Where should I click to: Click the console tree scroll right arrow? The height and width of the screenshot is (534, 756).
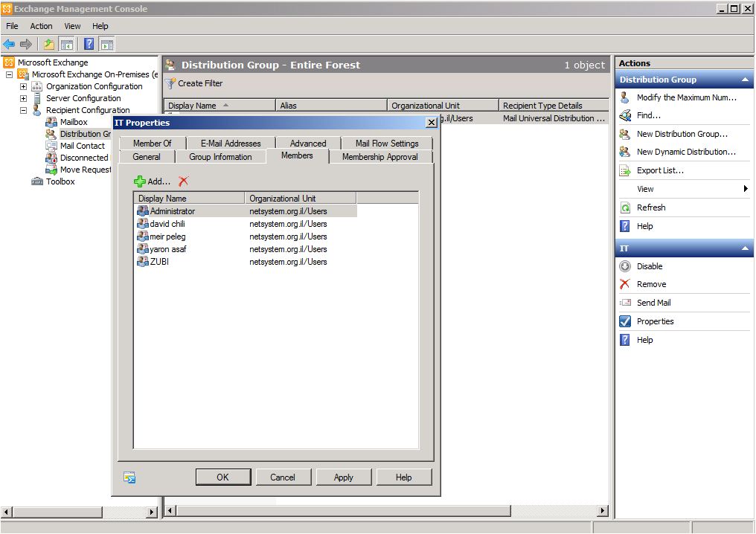coord(153,512)
